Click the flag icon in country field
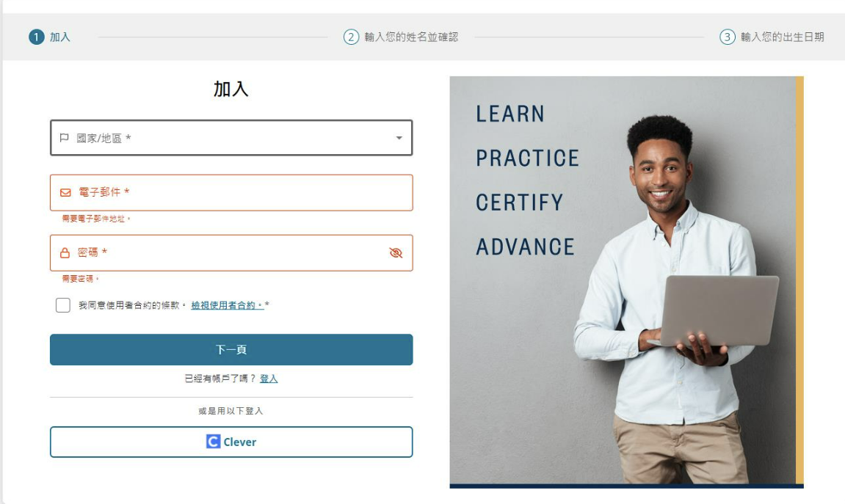 tap(64, 138)
